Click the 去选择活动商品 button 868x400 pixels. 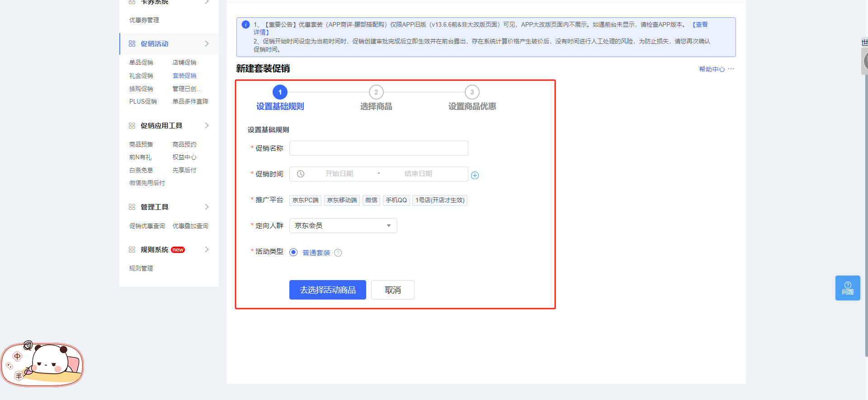coord(328,290)
